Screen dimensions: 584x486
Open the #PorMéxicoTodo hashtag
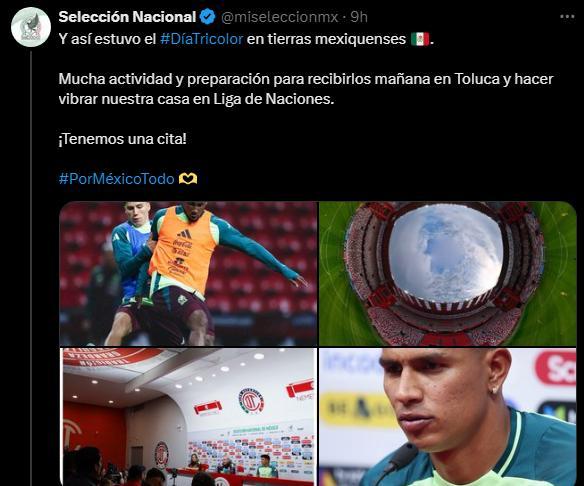pyautogui.click(x=117, y=179)
